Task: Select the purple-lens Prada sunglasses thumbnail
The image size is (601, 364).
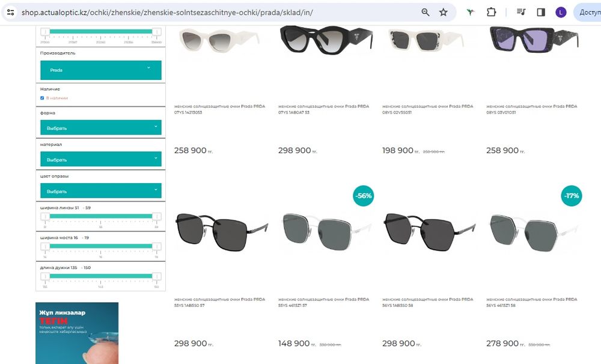Action: tap(534, 40)
